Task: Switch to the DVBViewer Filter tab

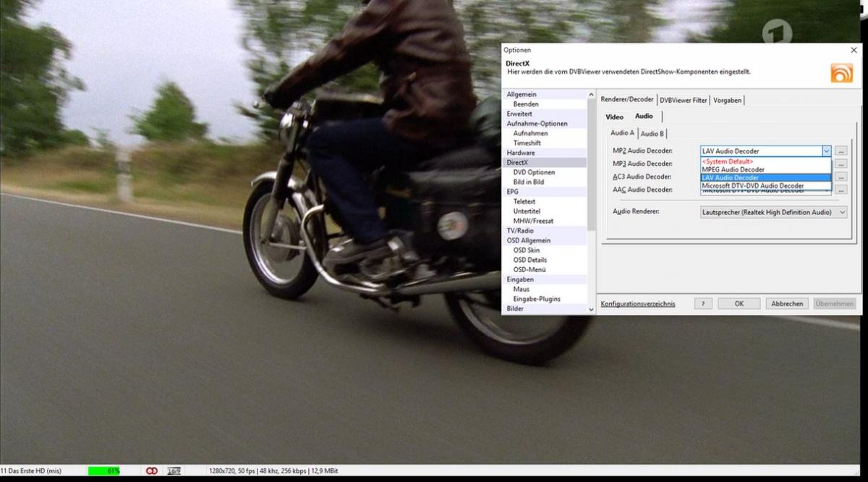Action: pyautogui.click(x=683, y=100)
